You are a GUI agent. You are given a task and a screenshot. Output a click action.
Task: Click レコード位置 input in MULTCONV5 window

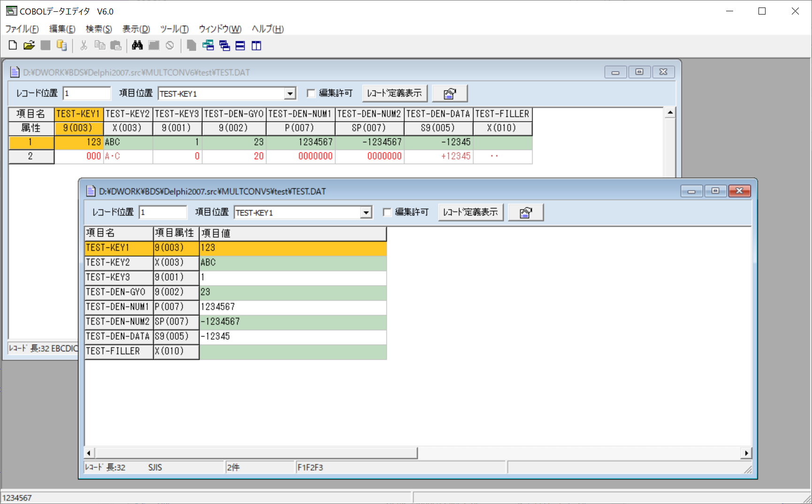point(163,213)
